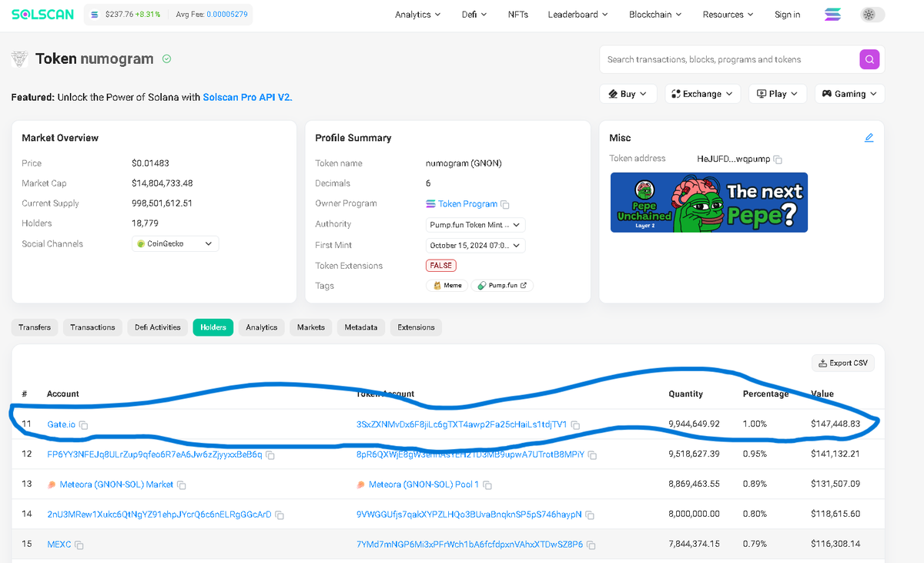924x563 pixels.
Task: Open the Leaderboard dropdown menu
Action: (577, 15)
